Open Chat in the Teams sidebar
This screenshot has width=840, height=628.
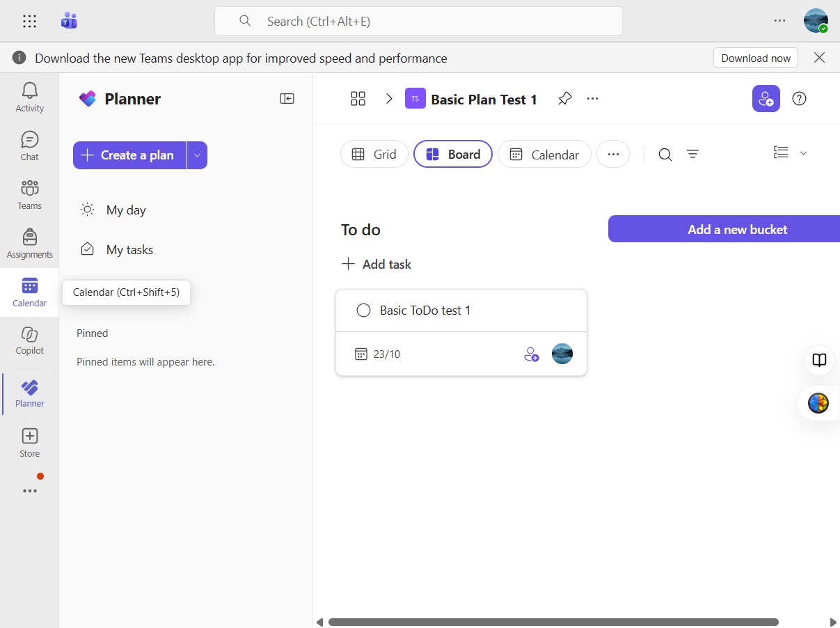[29, 146]
